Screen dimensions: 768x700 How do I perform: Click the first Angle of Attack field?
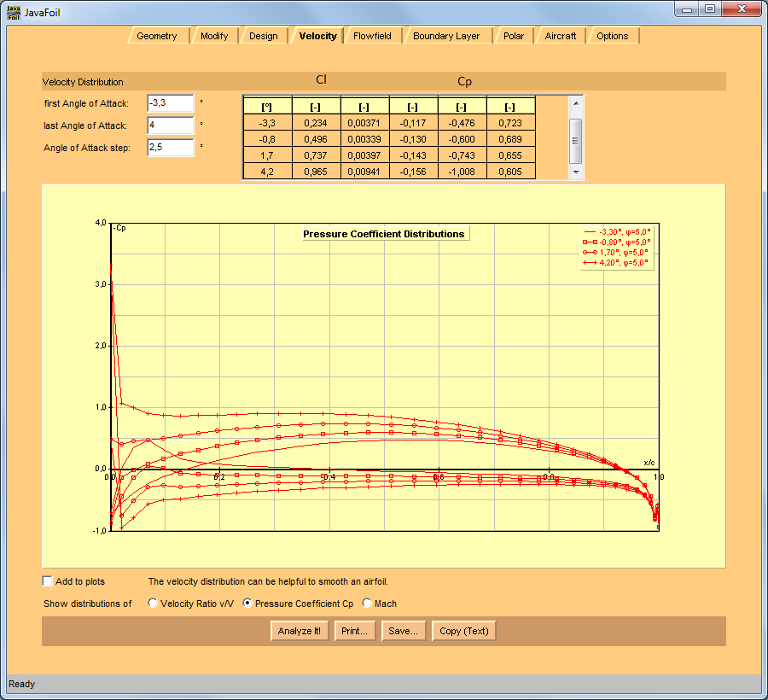(170, 103)
